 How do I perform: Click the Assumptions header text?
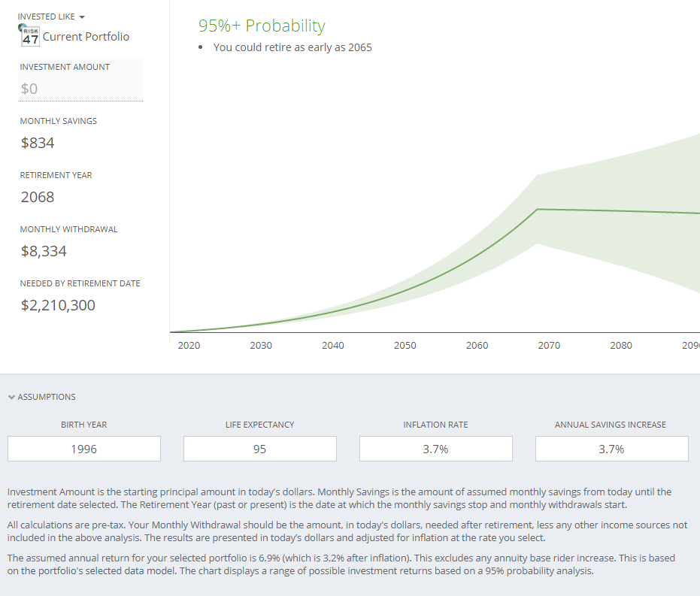pos(47,397)
